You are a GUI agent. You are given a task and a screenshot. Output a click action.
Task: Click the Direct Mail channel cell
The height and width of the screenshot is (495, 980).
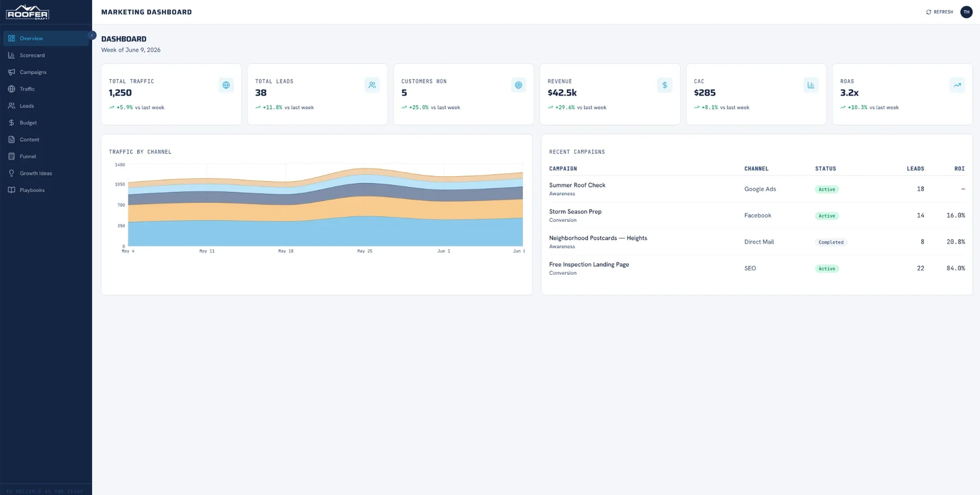point(759,242)
